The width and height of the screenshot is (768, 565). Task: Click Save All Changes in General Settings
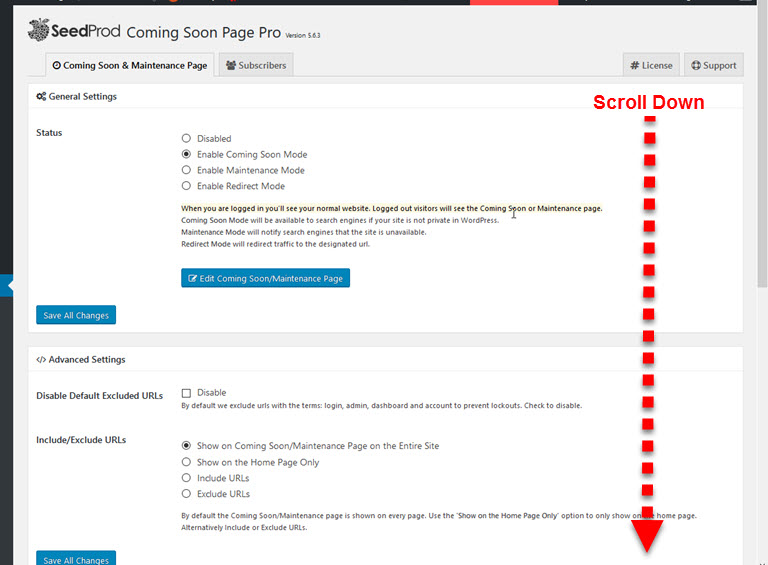point(76,315)
